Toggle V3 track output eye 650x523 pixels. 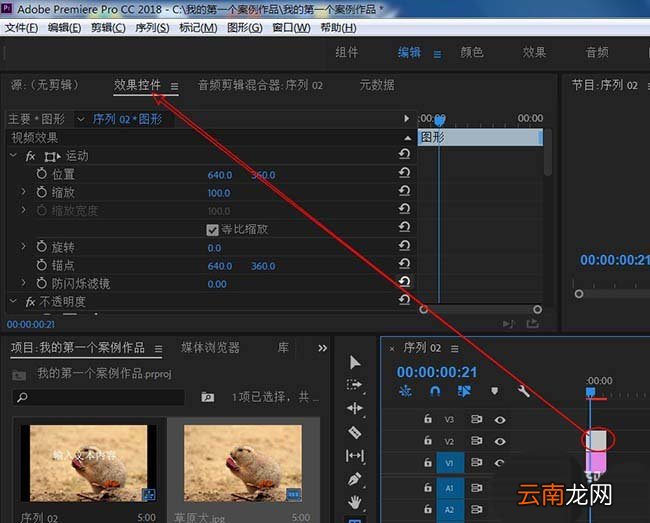(500, 420)
